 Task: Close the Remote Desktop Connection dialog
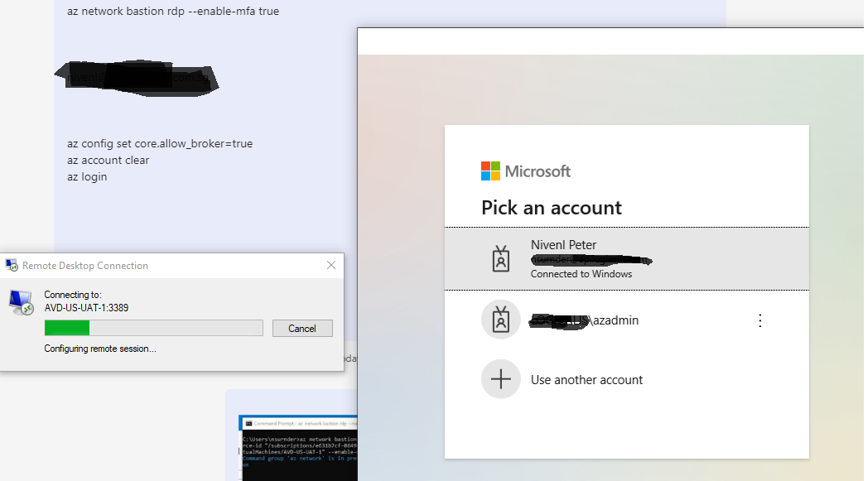coord(331,265)
